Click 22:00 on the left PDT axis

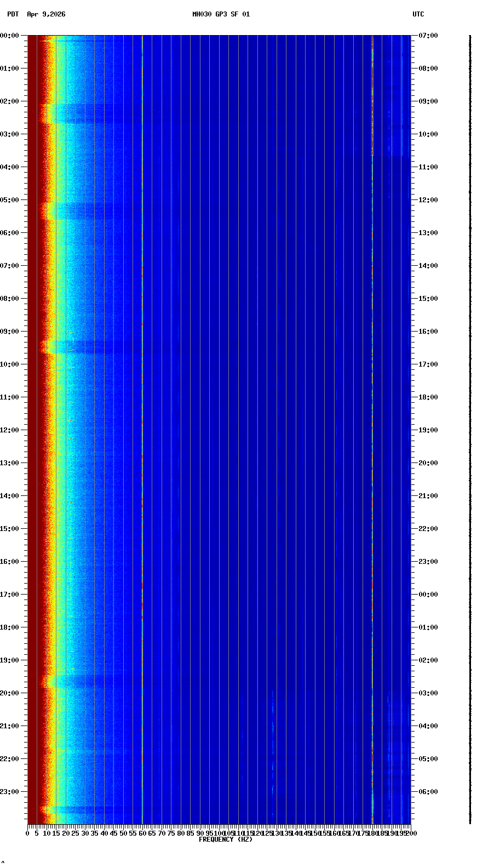[x=10, y=759]
